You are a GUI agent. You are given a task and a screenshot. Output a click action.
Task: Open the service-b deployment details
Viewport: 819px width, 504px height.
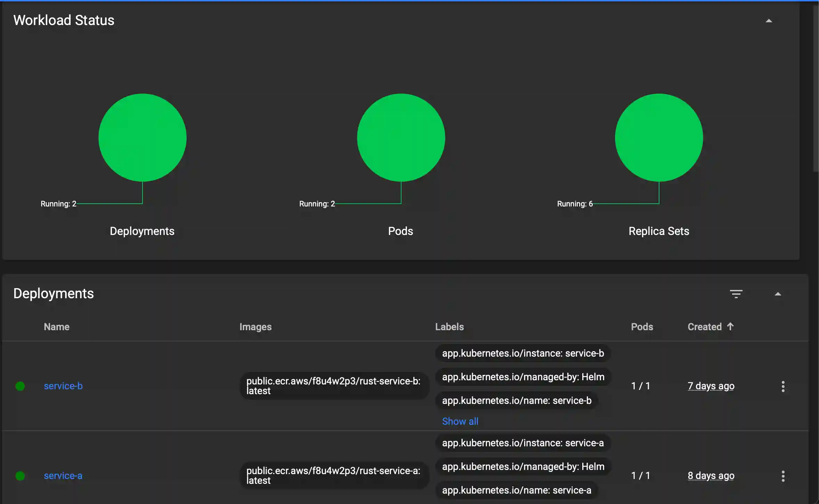point(63,386)
